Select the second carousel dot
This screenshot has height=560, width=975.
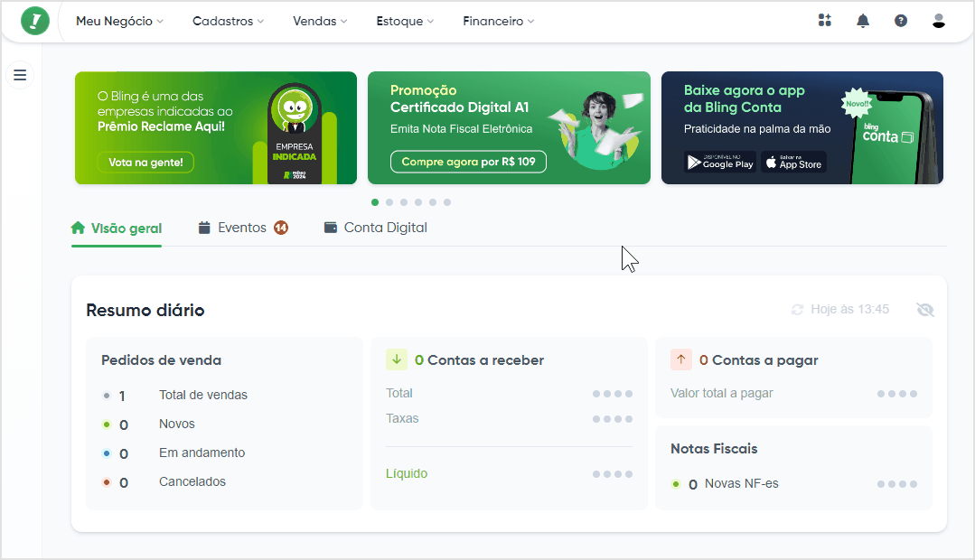click(389, 202)
